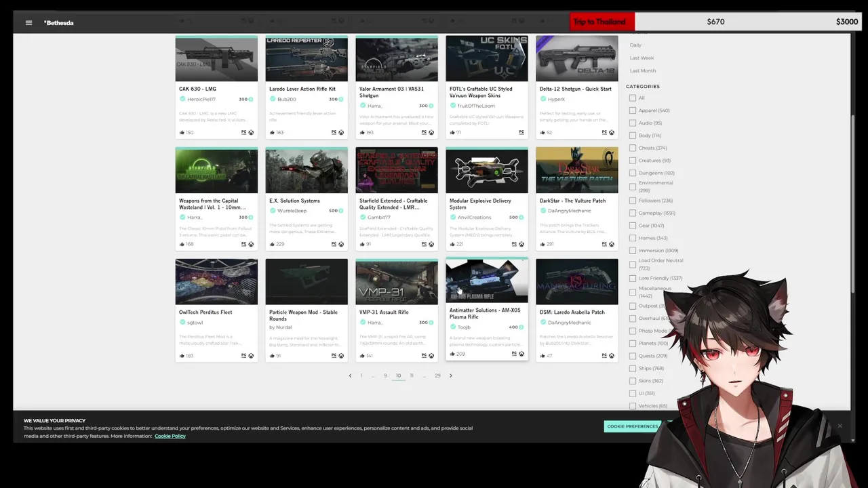Go to page 9 in pagination
Screen dimensions: 868x488
[x=385, y=375]
